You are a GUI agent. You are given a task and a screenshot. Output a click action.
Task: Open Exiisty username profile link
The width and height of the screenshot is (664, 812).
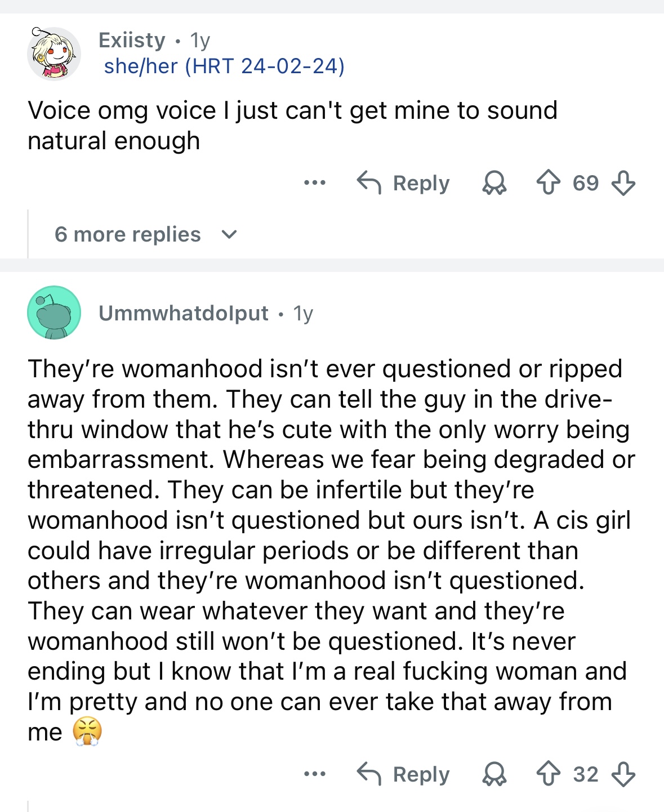(x=132, y=40)
